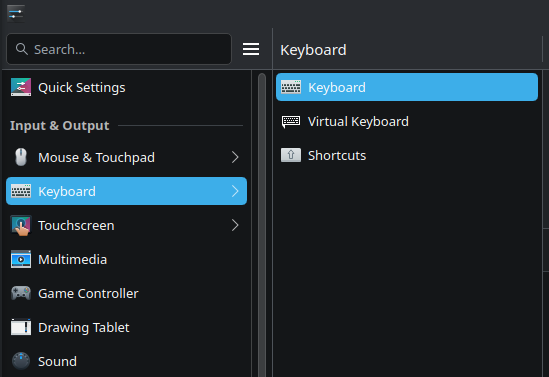Open the Mouse & Touchpad category
Screen dimensions: 549x377
pyautogui.click(x=126, y=157)
